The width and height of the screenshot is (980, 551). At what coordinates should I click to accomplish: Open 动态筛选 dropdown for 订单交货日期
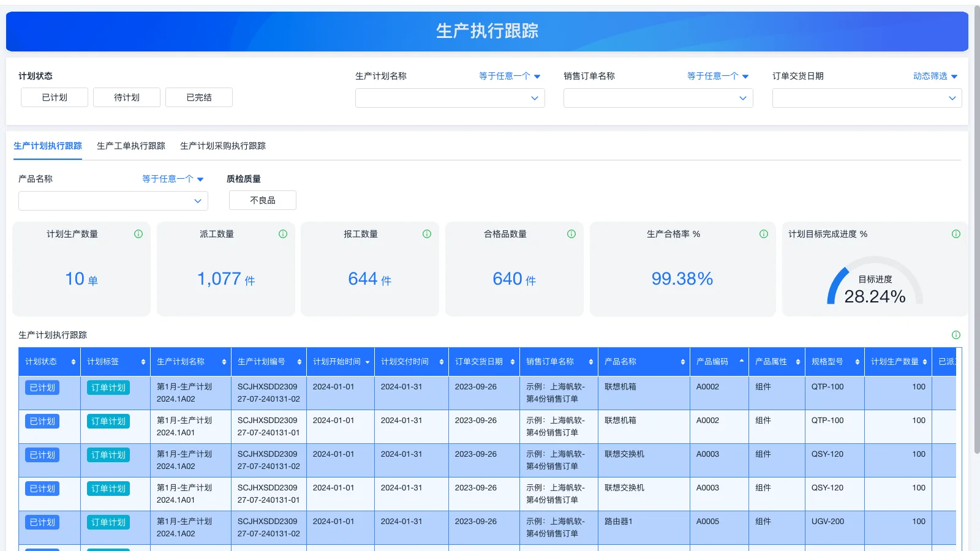tap(935, 76)
